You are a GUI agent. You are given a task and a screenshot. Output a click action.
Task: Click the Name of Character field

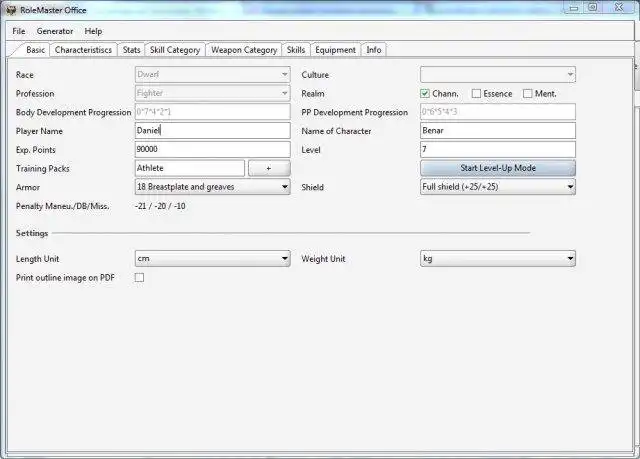[498, 131]
